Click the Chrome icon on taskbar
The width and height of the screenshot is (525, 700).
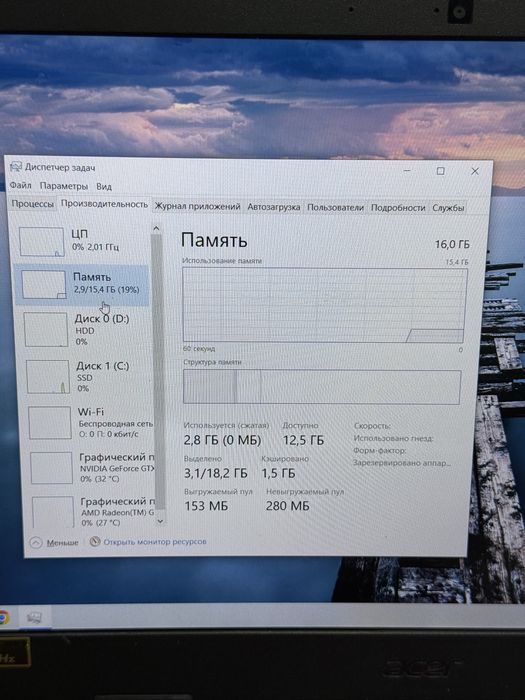tap(4, 618)
